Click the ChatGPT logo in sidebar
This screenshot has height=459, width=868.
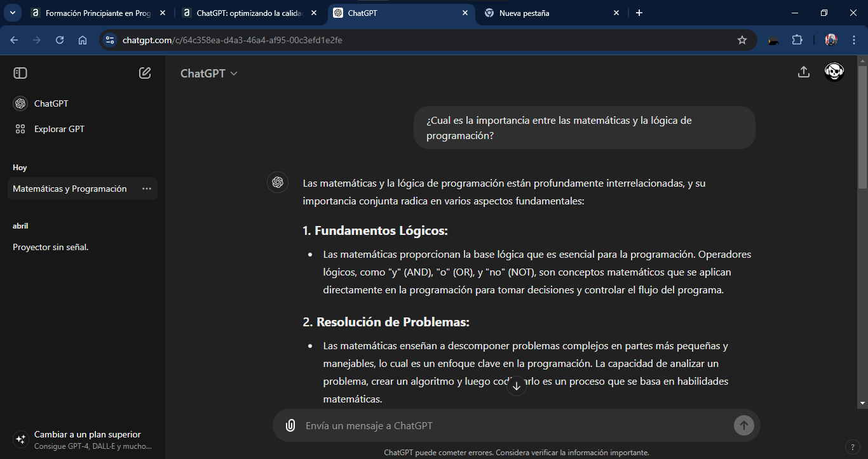[x=20, y=103]
